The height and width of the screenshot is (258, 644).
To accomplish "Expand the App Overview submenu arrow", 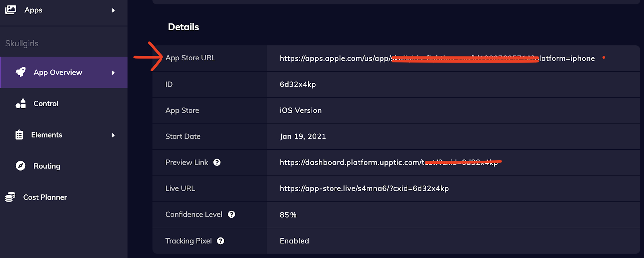I will (x=114, y=72).
